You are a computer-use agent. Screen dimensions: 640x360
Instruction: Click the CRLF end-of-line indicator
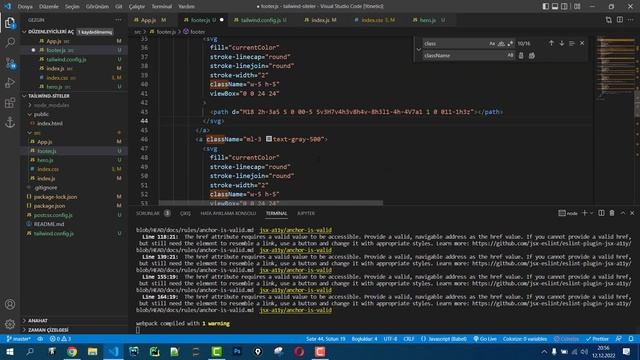pos(409,339)
